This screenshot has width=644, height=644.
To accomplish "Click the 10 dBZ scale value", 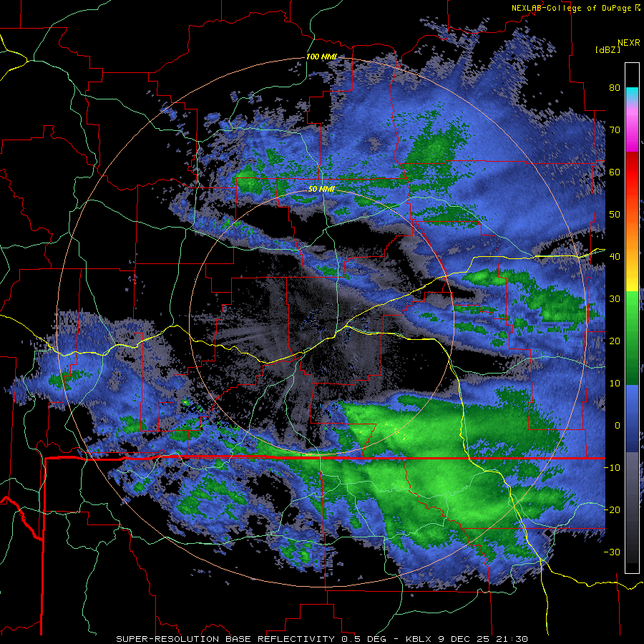I will pos(615,384).
